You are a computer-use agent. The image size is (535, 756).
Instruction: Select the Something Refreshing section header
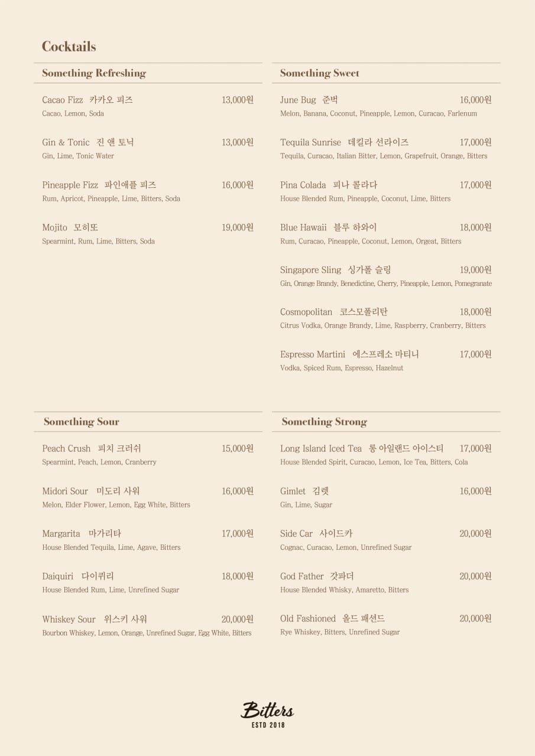94,73
